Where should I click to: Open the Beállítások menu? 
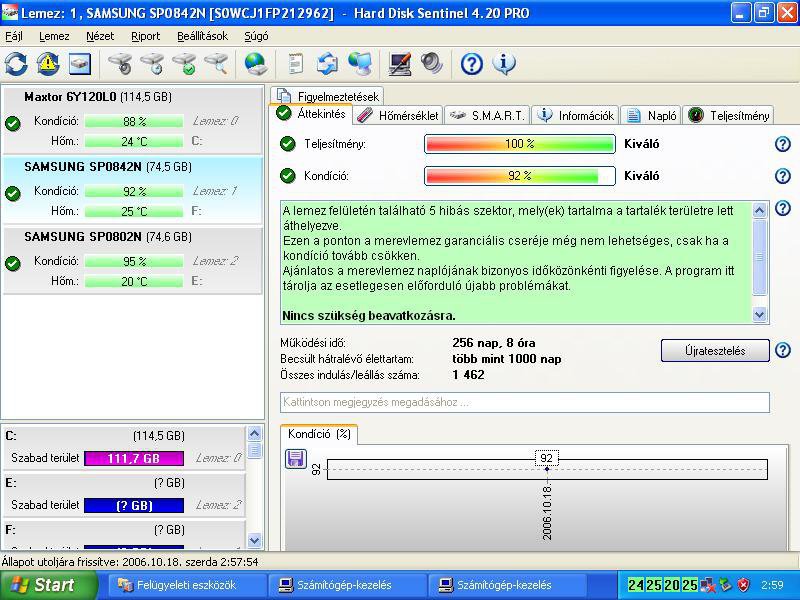[203, 36]
